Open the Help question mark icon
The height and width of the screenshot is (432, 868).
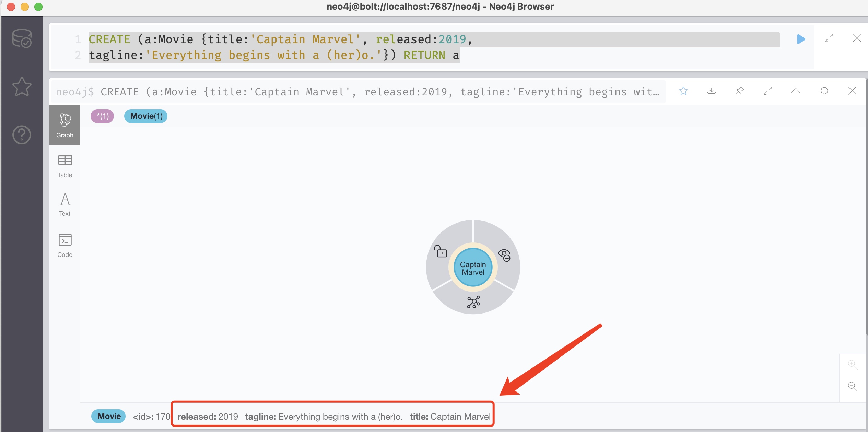[22, 135]
